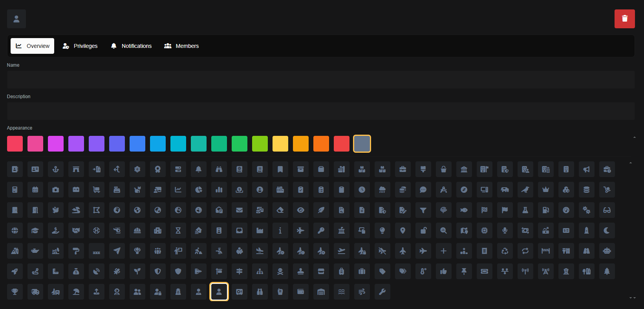Viewport: 644px width, 309px height.
Task: Pick the bright green color swatch
Action: click(x=240, y=144)
